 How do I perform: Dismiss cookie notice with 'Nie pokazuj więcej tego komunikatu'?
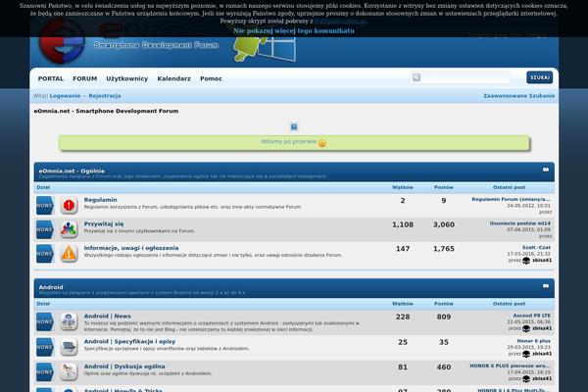pos(294,30)
